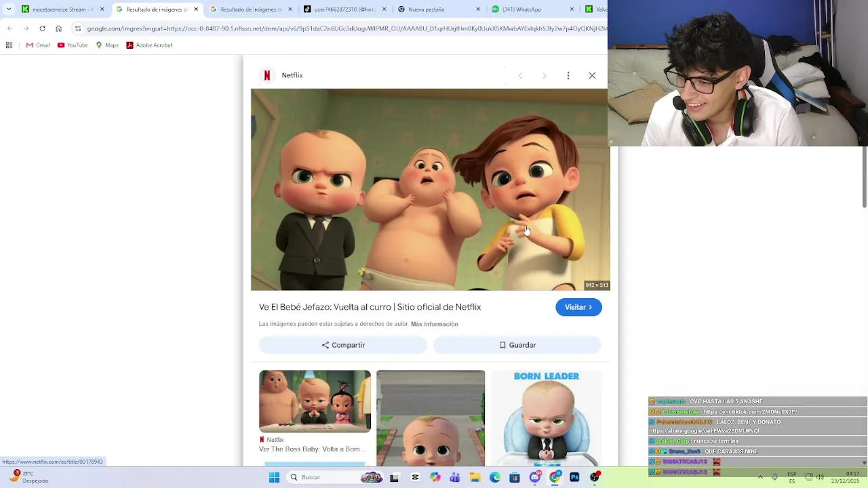Screen dimensions: 868x488
Task: Open Discord from the taskbar
Action: pyautogui.click(x=535, y=477)
